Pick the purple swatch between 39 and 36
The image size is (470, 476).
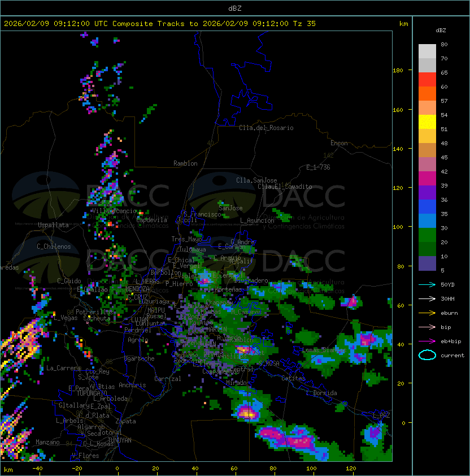point(427,192)
